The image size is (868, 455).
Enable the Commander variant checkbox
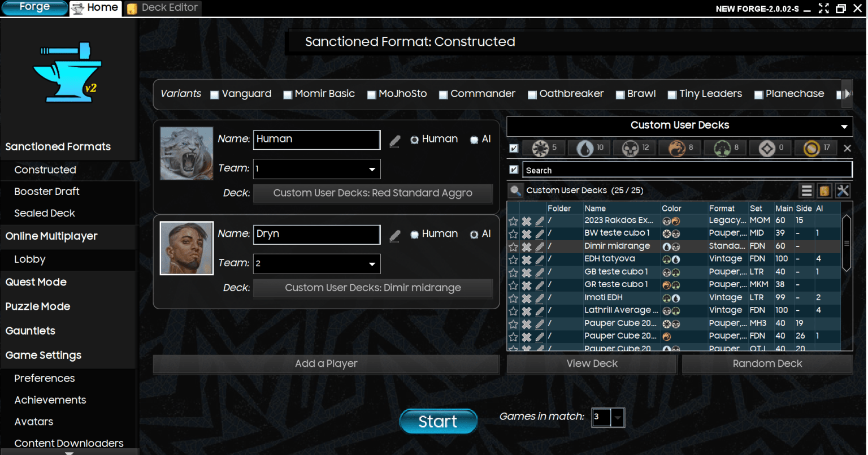pyautogui.click(x=444, y=94)
